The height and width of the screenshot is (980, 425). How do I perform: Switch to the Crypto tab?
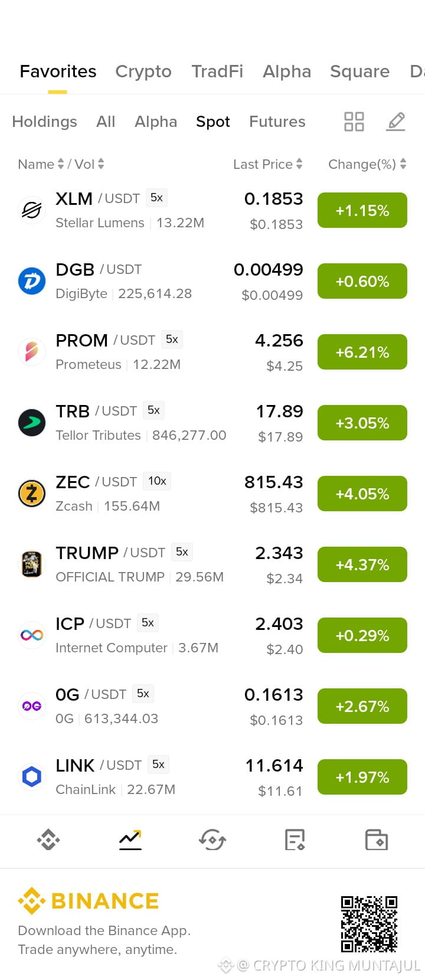[143, 71]
